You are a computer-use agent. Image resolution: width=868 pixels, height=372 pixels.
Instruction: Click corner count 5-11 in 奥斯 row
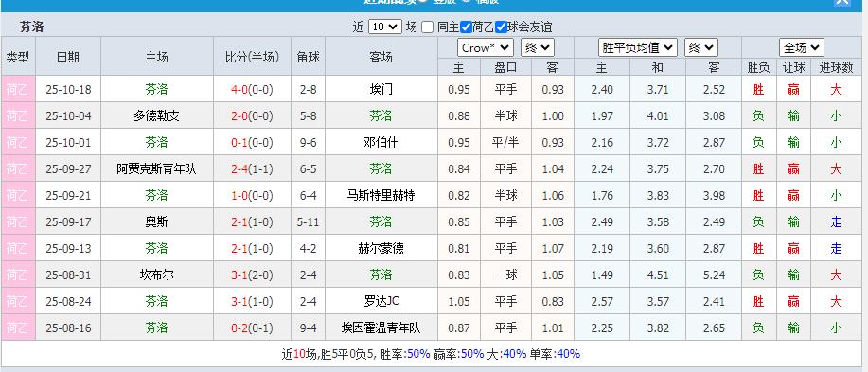[x=308, y=222]
